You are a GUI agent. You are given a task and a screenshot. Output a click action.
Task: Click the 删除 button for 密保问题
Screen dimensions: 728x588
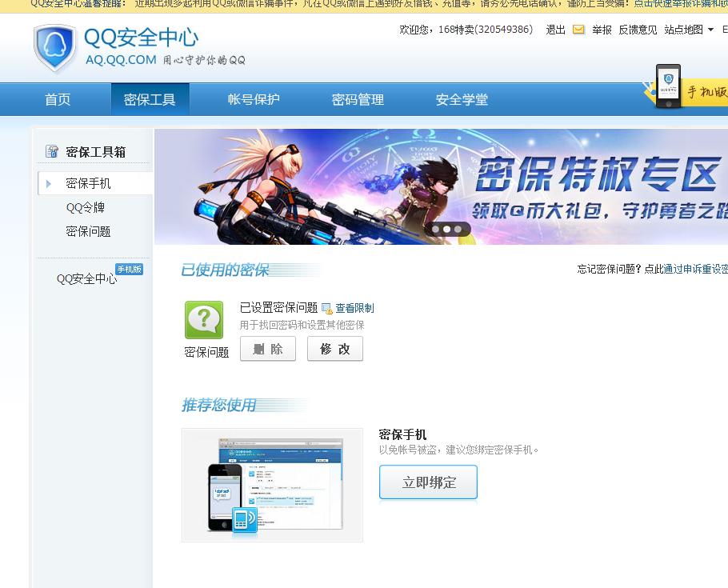(268, 349)
